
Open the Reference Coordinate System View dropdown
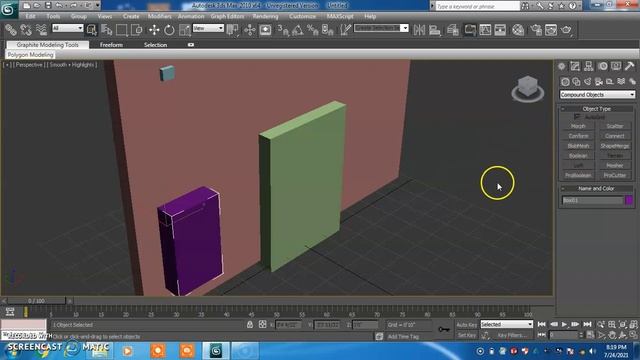208,28
